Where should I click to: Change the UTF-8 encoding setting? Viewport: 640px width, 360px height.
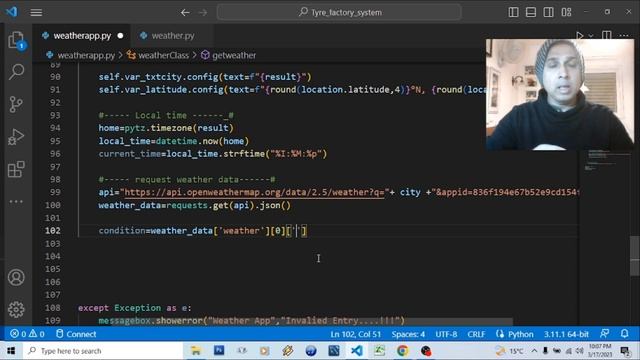(446, 334)
